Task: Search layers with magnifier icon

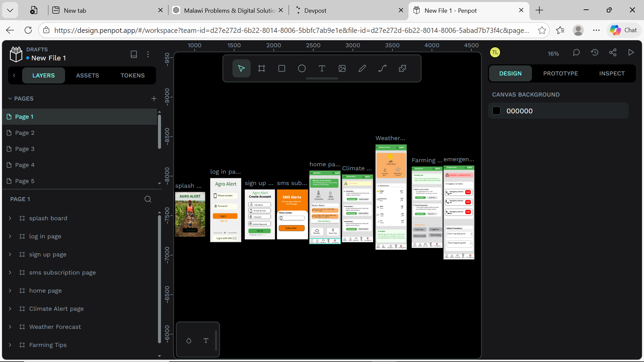Action: (x=148, y=199)
